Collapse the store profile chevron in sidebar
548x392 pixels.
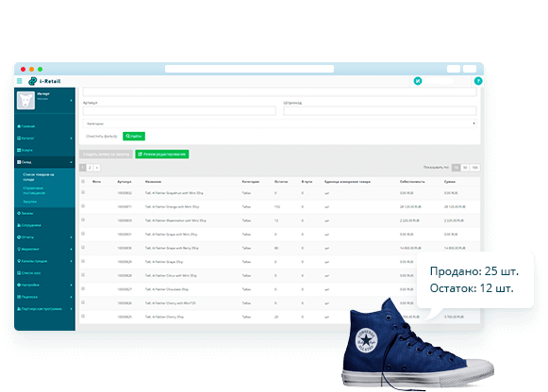71,101
